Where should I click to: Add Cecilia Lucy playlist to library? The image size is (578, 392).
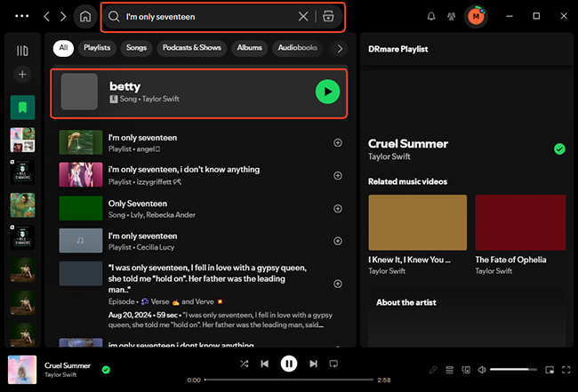coord(338,241)
